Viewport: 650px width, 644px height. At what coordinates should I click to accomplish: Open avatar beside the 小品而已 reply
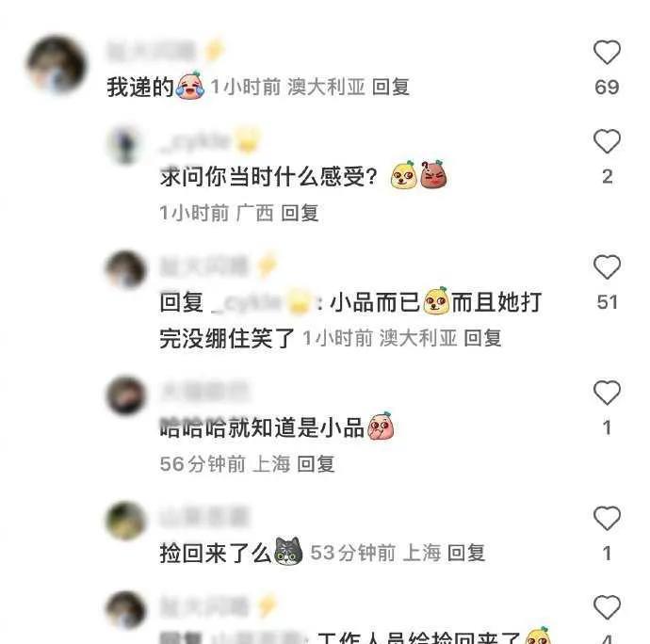click(x=126, y=269)
